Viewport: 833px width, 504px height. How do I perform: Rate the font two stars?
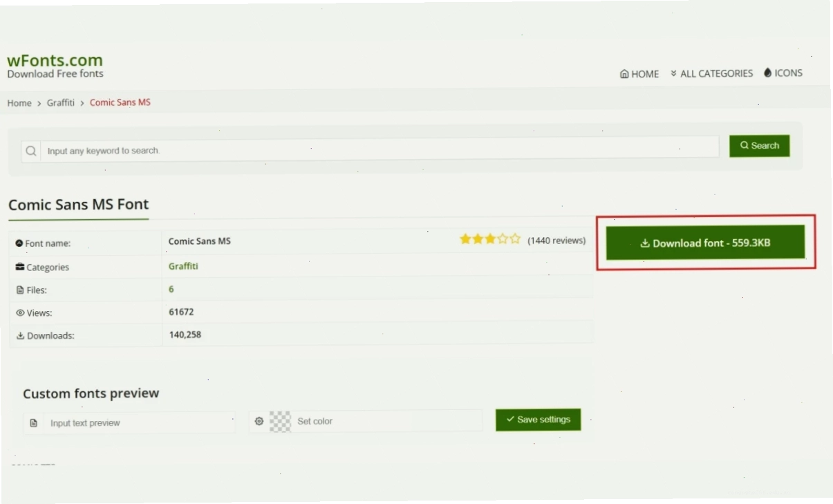pos(478,239)
